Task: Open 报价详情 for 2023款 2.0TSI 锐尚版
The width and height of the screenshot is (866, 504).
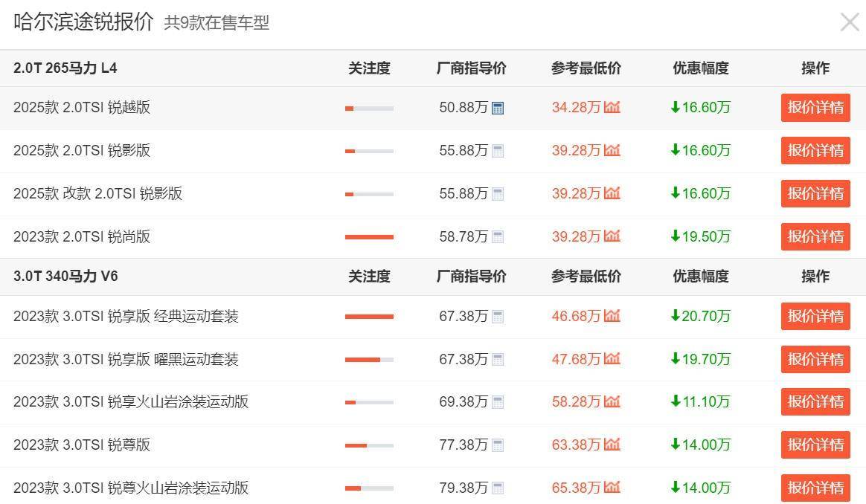Action: click(815, 237)
